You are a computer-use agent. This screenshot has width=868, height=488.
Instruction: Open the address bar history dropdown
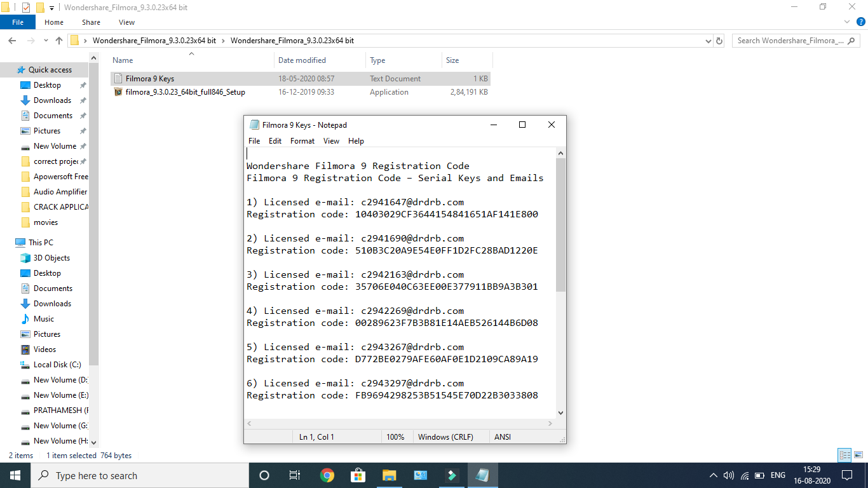point(708,40)
